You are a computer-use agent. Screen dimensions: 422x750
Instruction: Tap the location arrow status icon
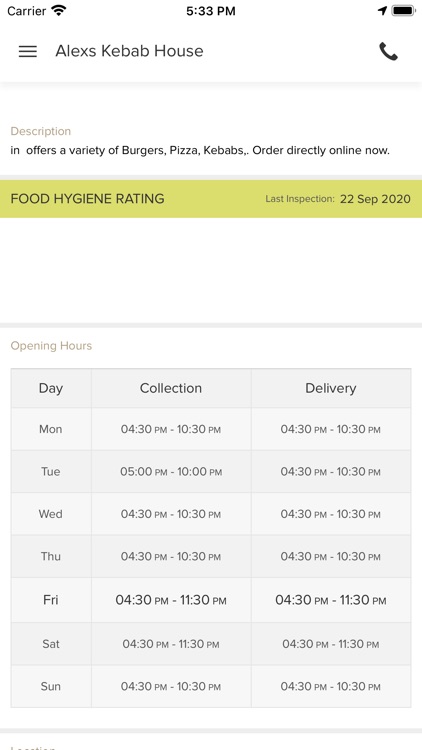[x=382, y=11]
